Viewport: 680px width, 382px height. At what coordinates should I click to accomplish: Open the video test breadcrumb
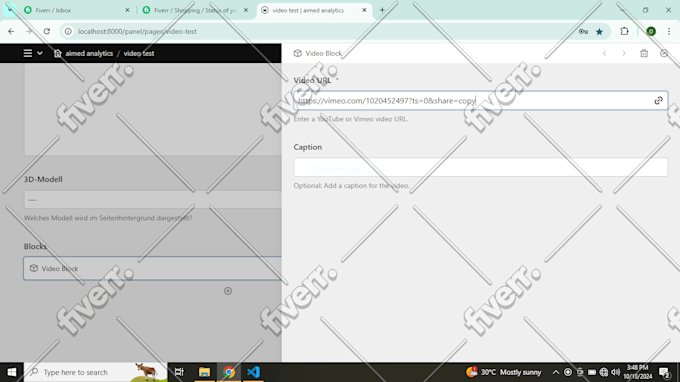(139, 53)
